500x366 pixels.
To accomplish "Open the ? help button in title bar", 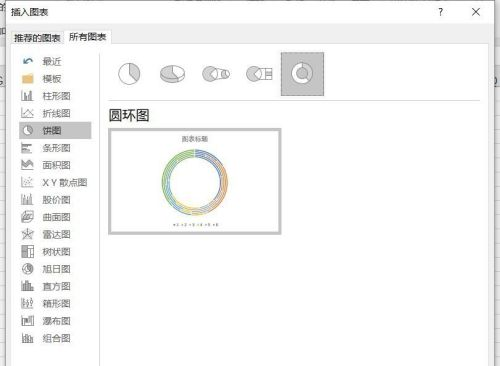I will point(441,12).
